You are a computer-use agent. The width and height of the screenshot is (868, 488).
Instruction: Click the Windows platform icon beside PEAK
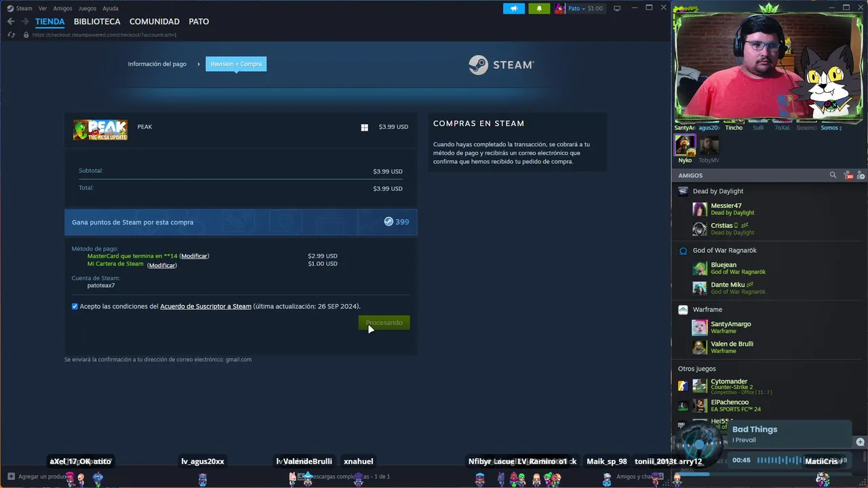364,127
